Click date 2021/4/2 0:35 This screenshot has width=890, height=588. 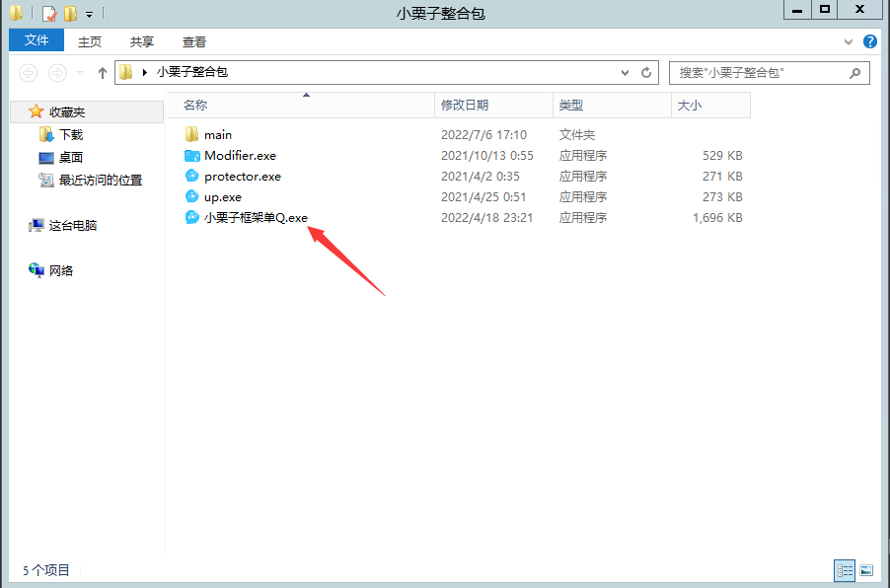(x=481, y=176)
